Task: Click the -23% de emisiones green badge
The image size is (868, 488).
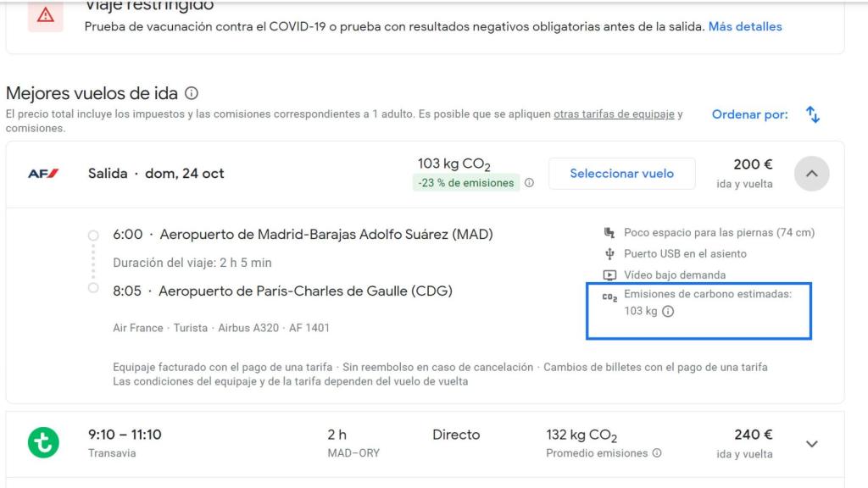Action: 465,180
